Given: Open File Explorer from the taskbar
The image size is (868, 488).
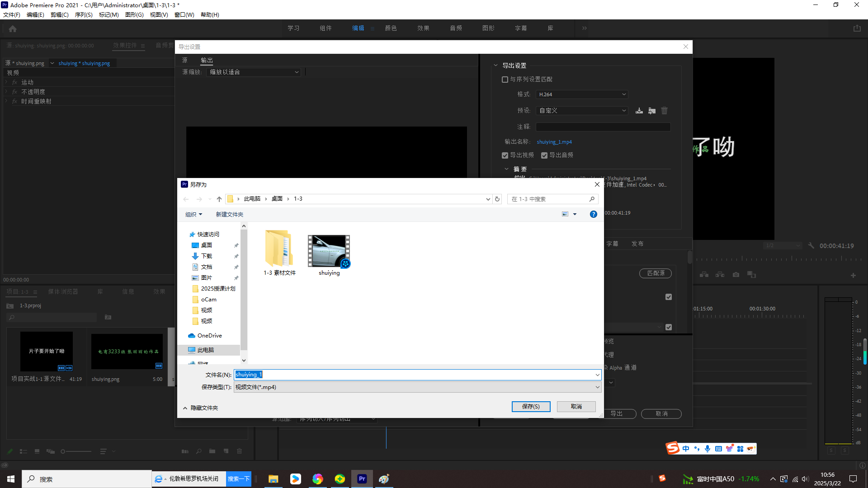Looking at the screenshot, I should [x=273, y=479].
